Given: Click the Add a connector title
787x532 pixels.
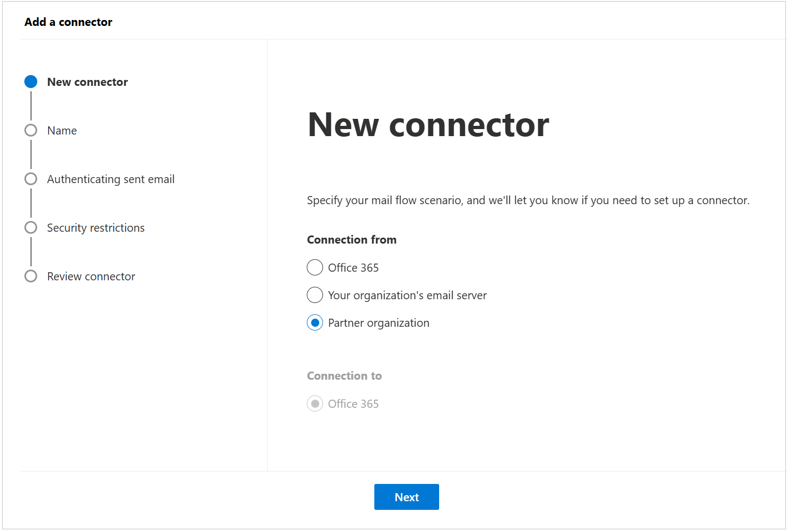Looking at the screenshot, I should click(68, 22).
